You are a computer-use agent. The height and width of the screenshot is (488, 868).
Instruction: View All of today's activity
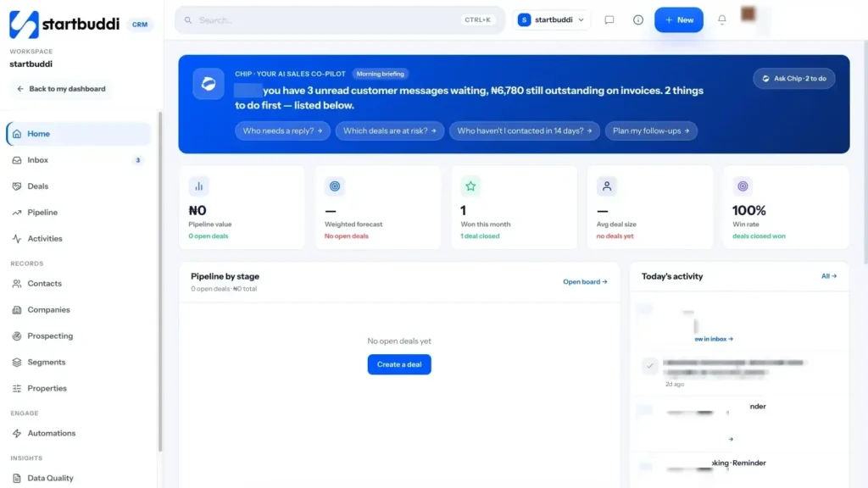point(829,276)
